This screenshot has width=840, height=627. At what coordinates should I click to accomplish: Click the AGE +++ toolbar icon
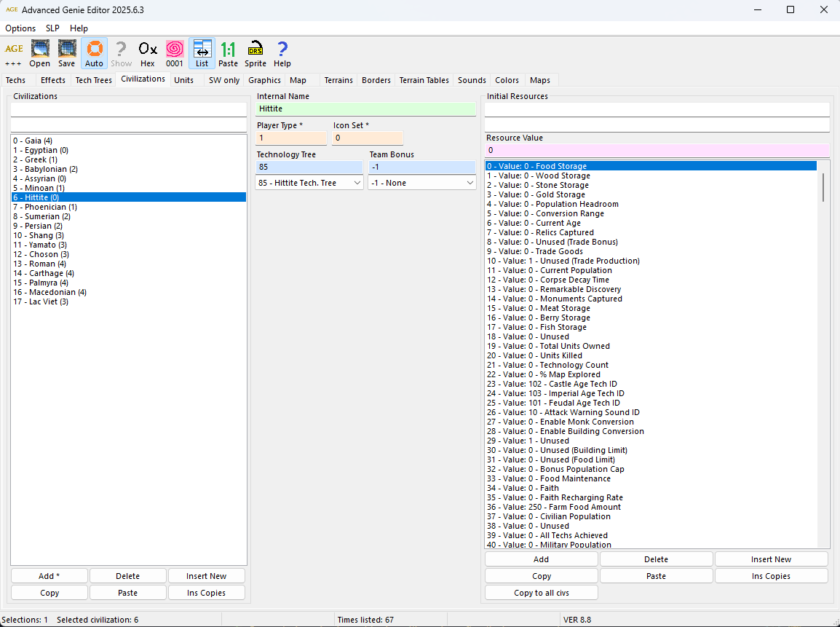click(14, 54)
